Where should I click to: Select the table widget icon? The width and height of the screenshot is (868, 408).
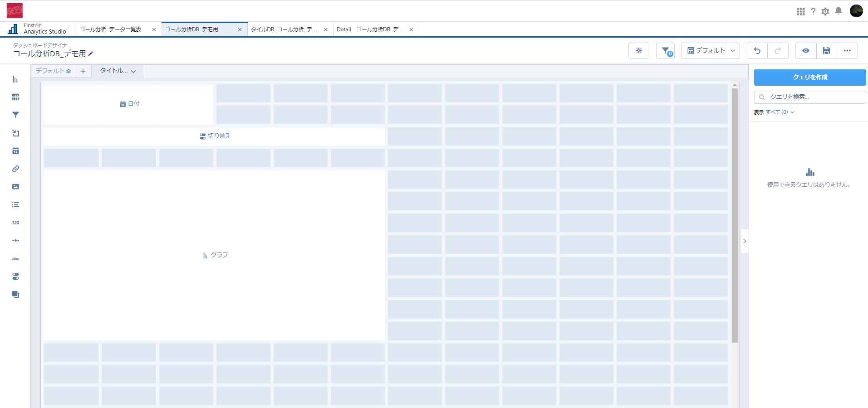pos(15,97)
